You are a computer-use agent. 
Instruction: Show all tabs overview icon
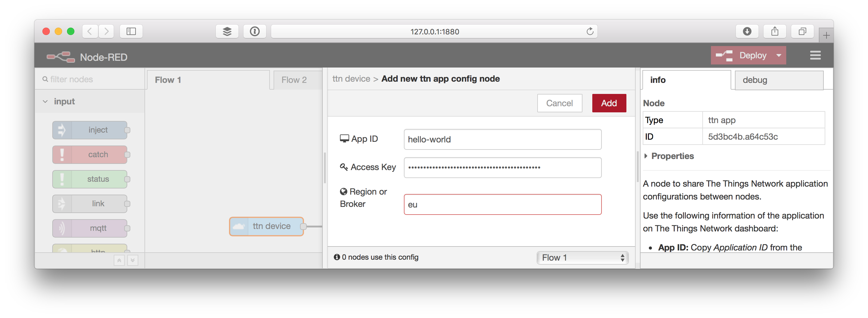802,31
